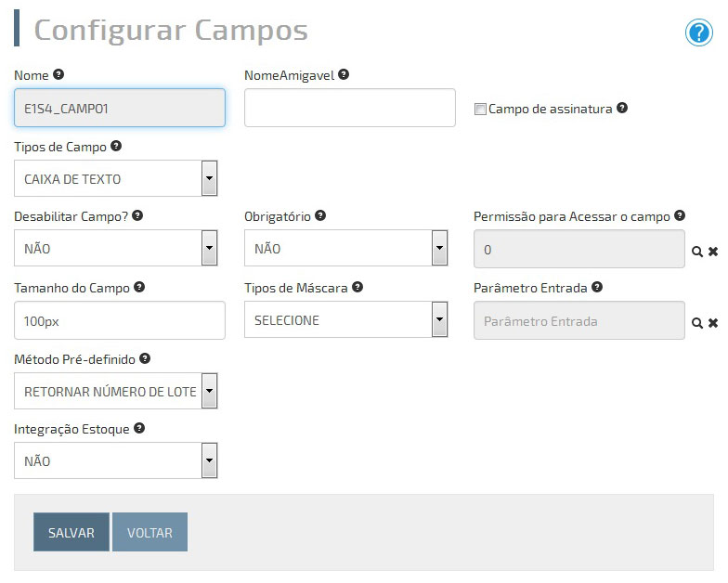This screenshot has width=728, height=583.
Task: Click the search icon for Parâmetro Entrada
Action: point(696,323)
